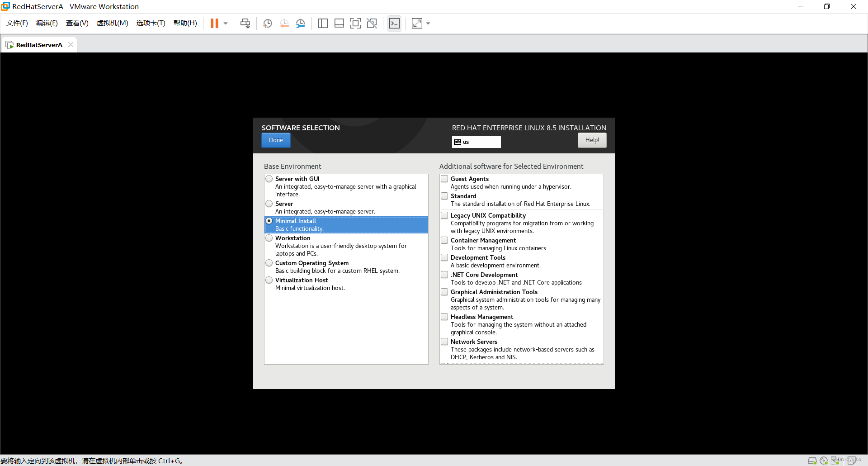Click 'Tools for managing Linux containers' text
Image resolution: width=868 pixels, height=466 pixels.
498,248
